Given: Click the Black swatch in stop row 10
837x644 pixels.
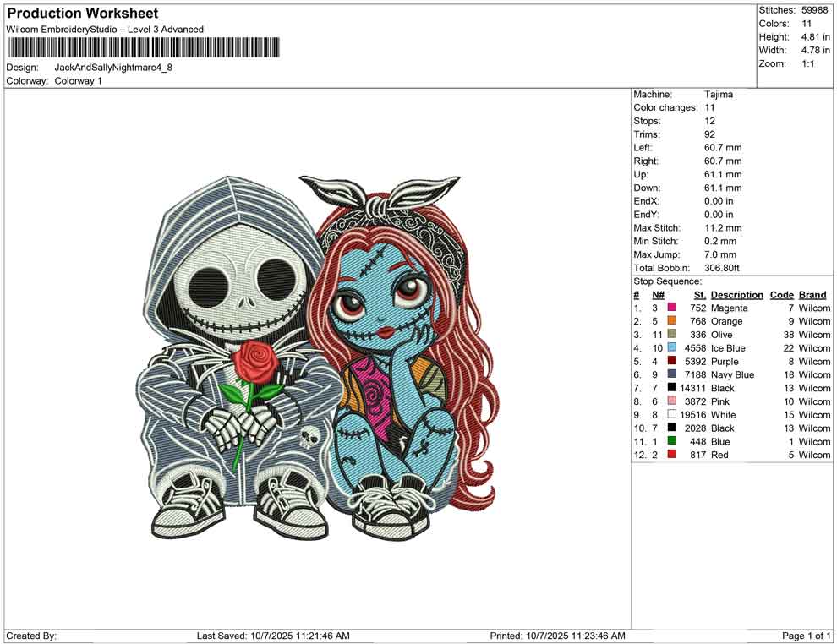Looking at the screenshot, I should click(671, 428).
